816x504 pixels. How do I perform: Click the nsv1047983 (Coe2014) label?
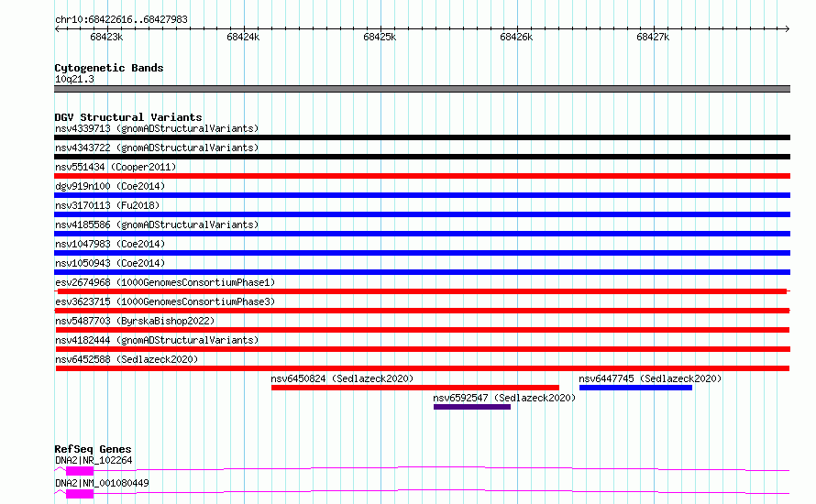point(110,244)
